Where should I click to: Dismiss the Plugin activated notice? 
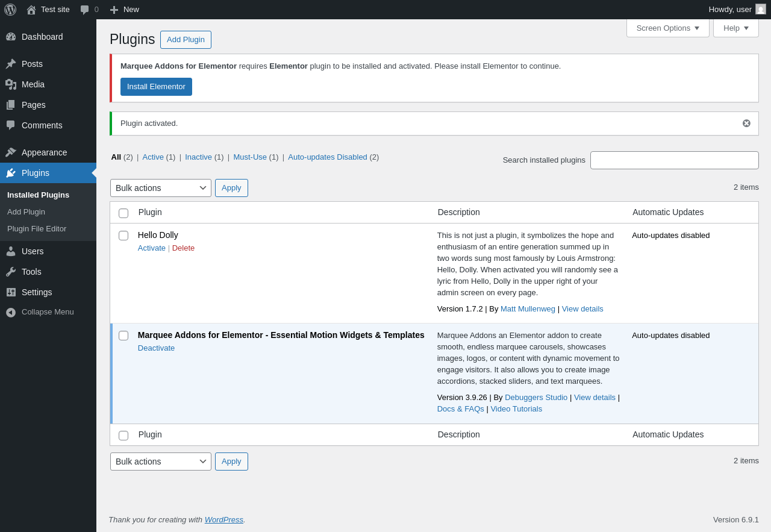click(746, 124)
